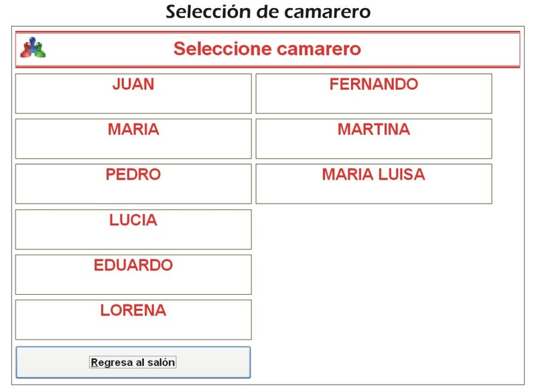Screen dimensions: 536x392
Task: Return to the salon view
Action: point(133,363)
